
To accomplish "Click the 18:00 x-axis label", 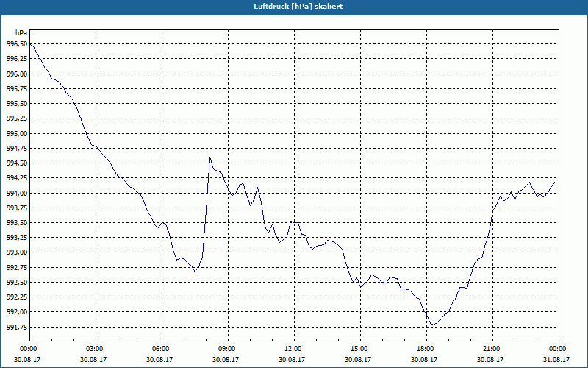I will click(x=426, y=349).
